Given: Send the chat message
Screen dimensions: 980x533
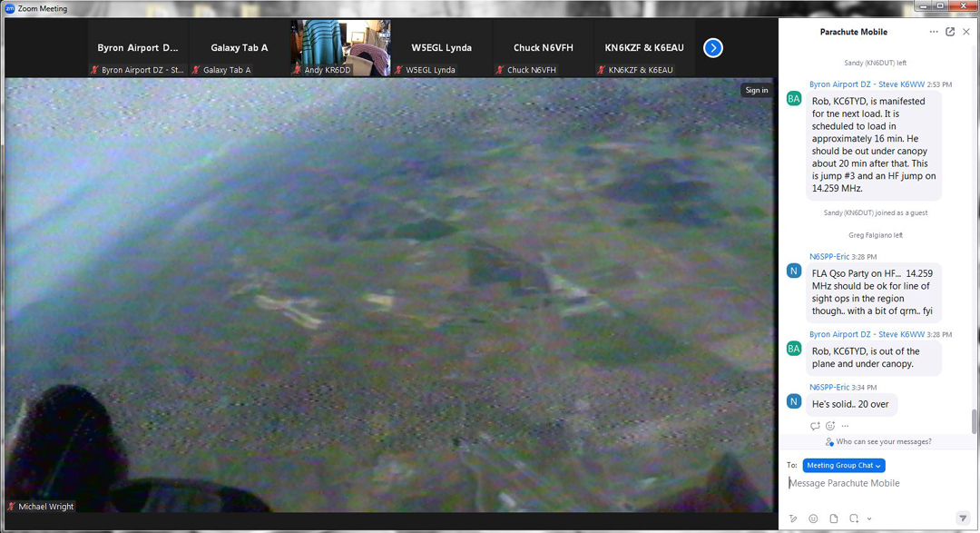Looking at the screenshot, I should (x=963, y=518).
